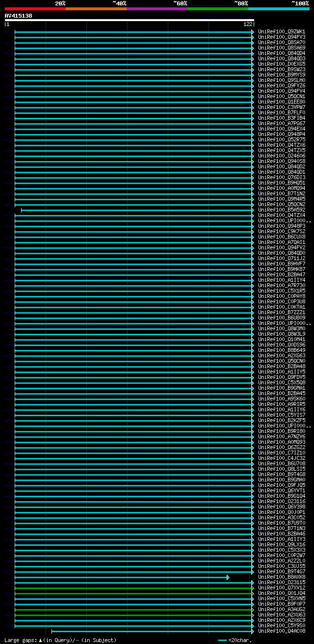The height and width of the screenshot is (644, 314).
Task: Select hit label UniRef100_B6CUX8
Action: 282,237
